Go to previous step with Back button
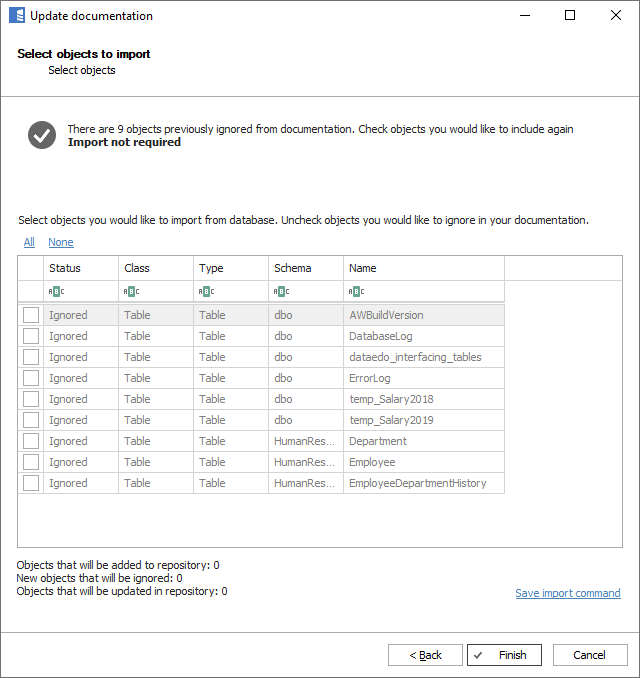Image resolution: width=640 pixels, height=678 pixels. click(425, 655)
